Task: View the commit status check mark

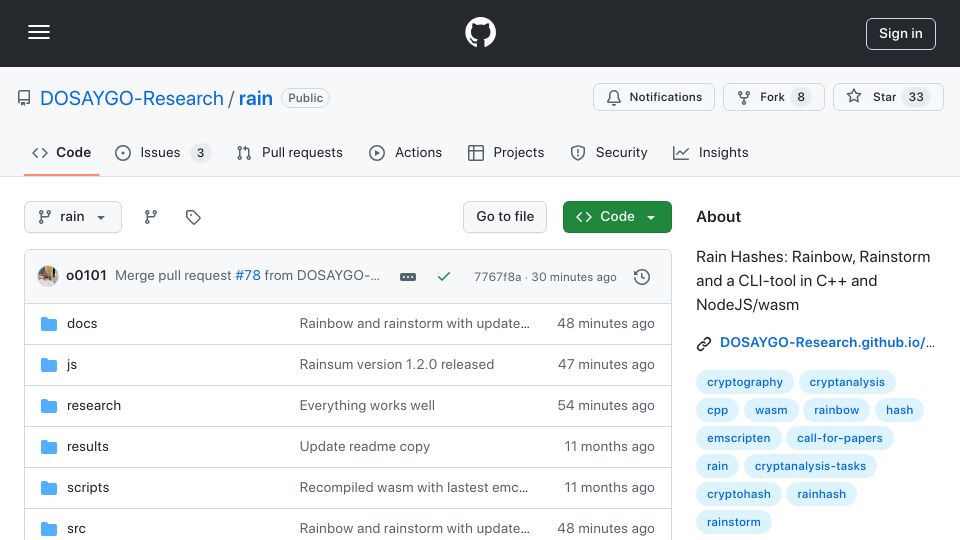Action: 444,277
